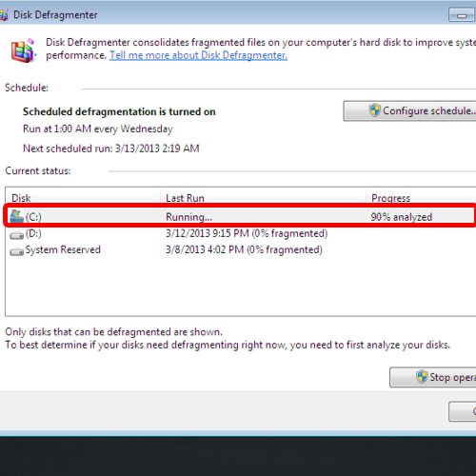
Task: Click the Stop operation button
Action: tap(433, 377)
